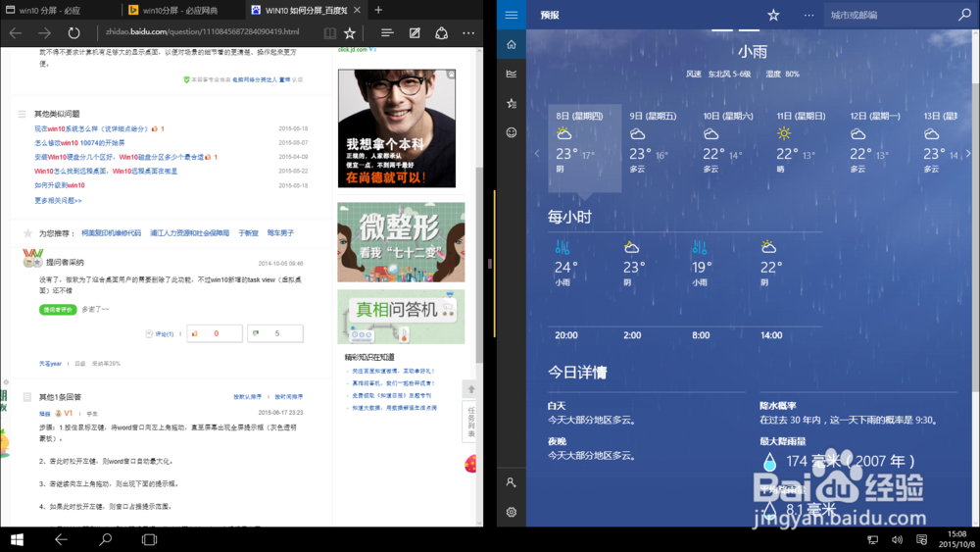Open recommended link 于新宣
The width and height of the screenshot is (980, 552).
click(x=248, y=233)
